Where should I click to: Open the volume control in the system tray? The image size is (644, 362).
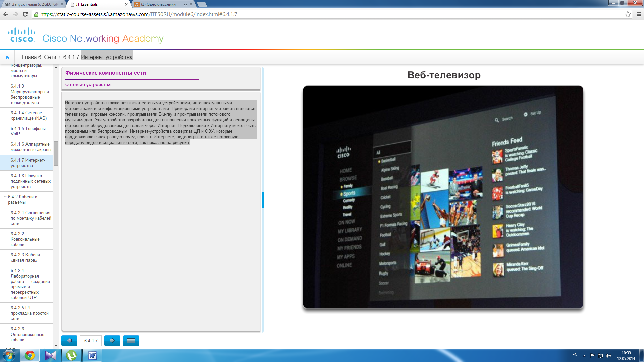pyautogui.click(x=608, y=356)
